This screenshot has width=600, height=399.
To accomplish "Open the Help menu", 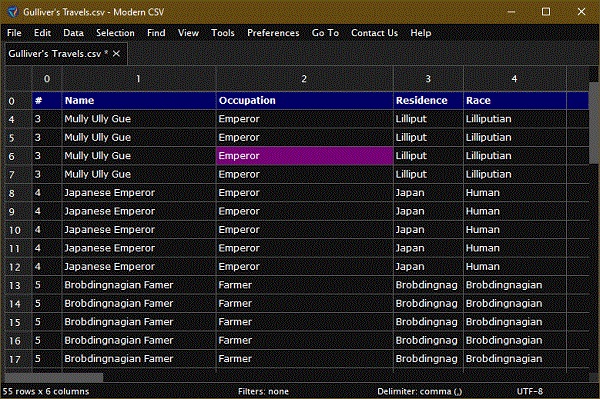I will 421,33.
